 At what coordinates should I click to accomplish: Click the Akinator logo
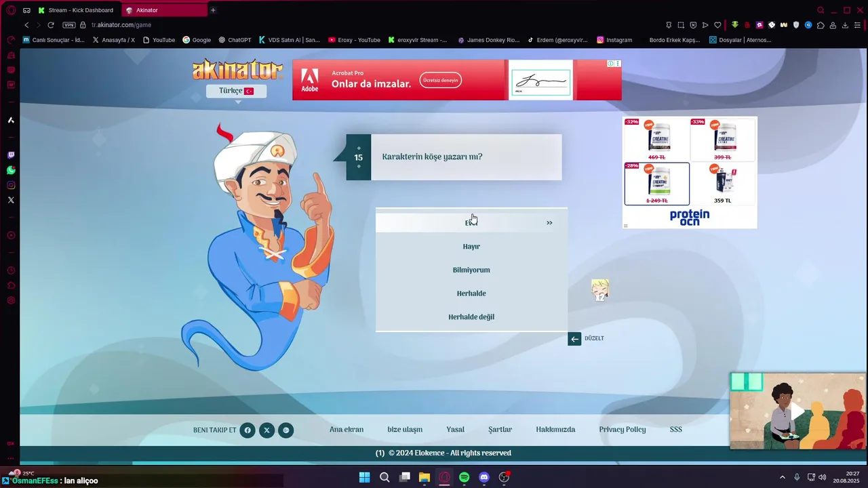(237, 70)
